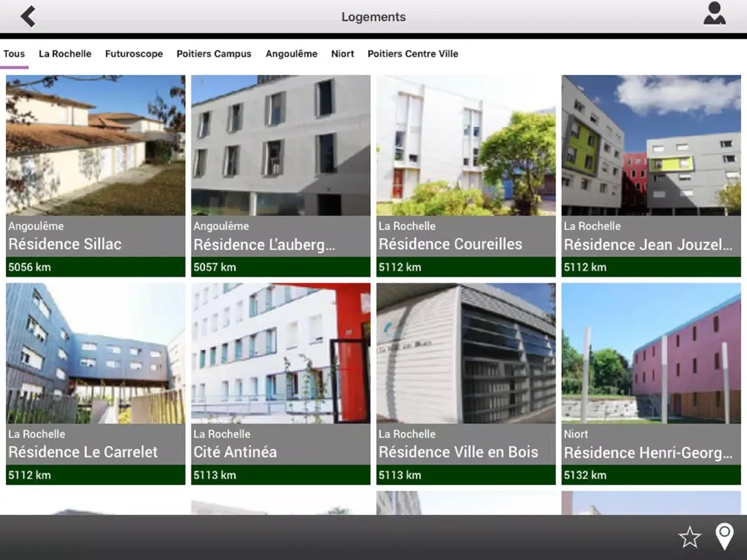The width and height of the screenshot is (747, 560).
Task: Click 5112 km under Résidence Le Carrelet
Action: pos(30,475)
